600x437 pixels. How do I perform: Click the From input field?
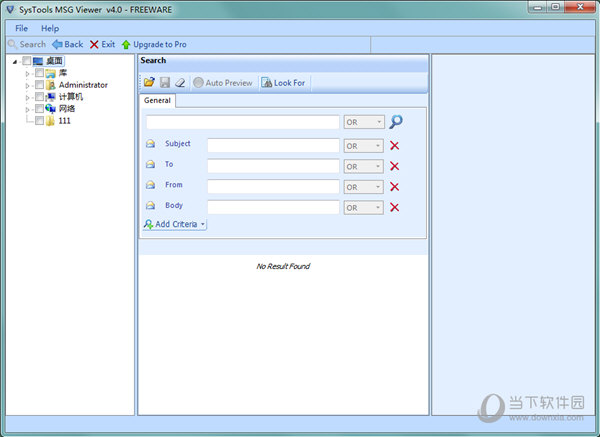click(273, 187)
